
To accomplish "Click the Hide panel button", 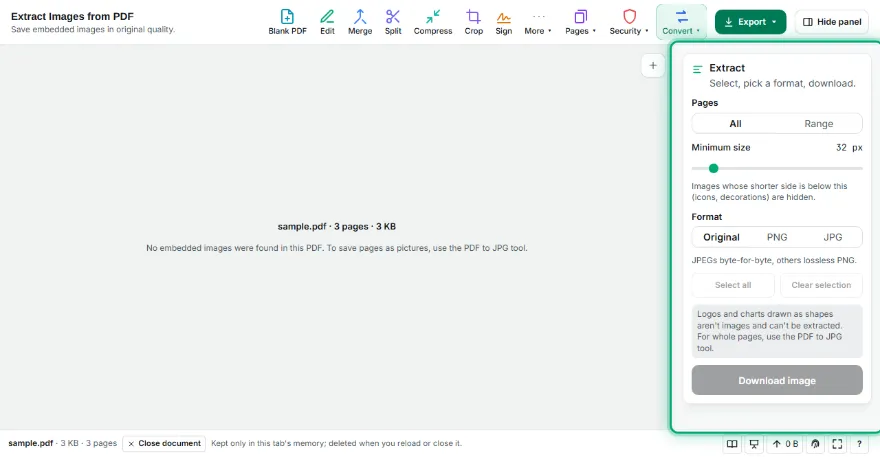I will coord(832,22).
